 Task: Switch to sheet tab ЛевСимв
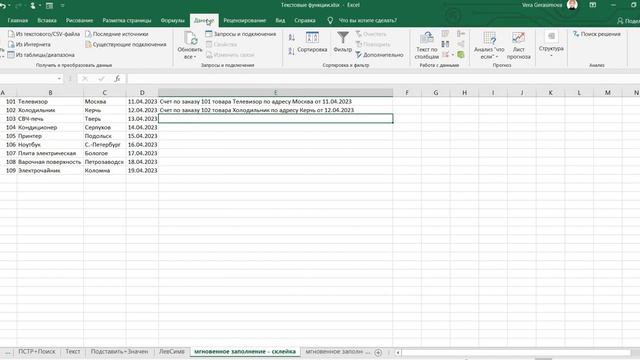pos(172,351)
